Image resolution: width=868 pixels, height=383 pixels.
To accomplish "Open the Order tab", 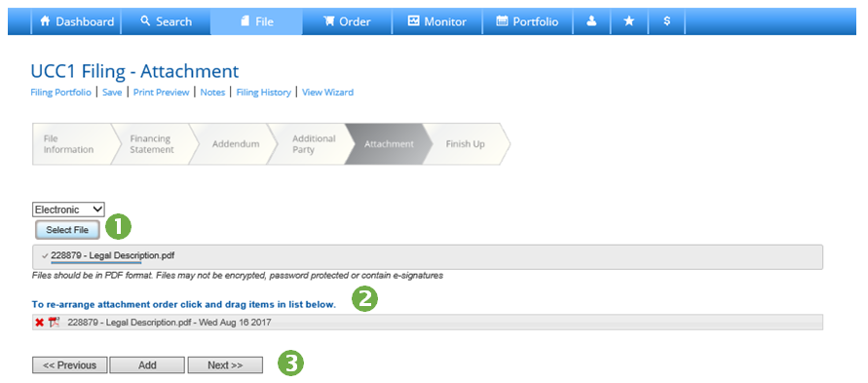I will (x=347, y=21).
